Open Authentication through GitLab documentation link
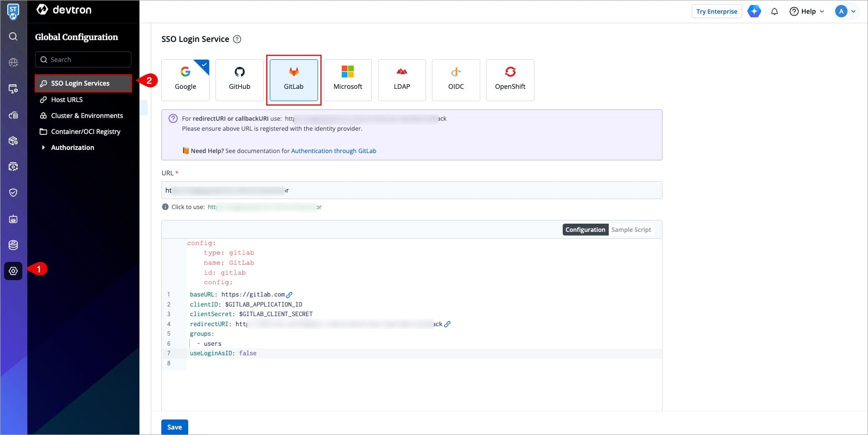This screenshot has height=435, width=868. coord(334,151)
